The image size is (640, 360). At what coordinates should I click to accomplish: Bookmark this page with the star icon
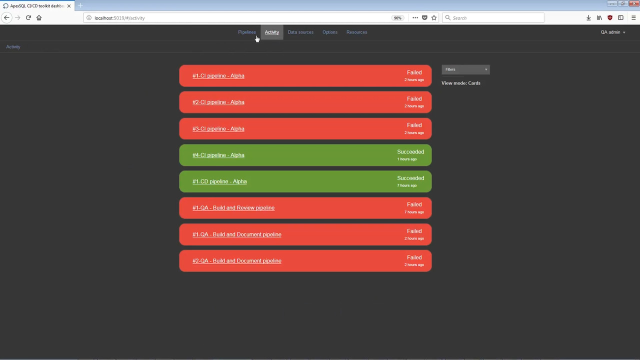pos(434,18)
